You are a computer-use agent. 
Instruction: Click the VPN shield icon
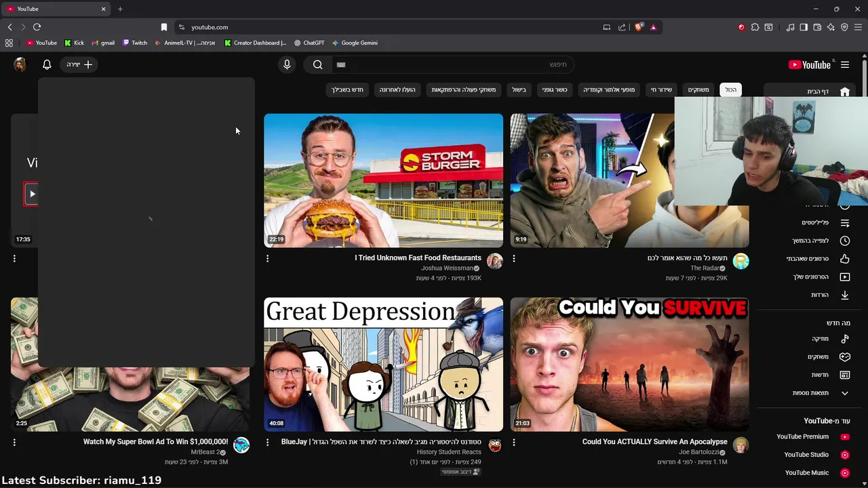[844, 27]
